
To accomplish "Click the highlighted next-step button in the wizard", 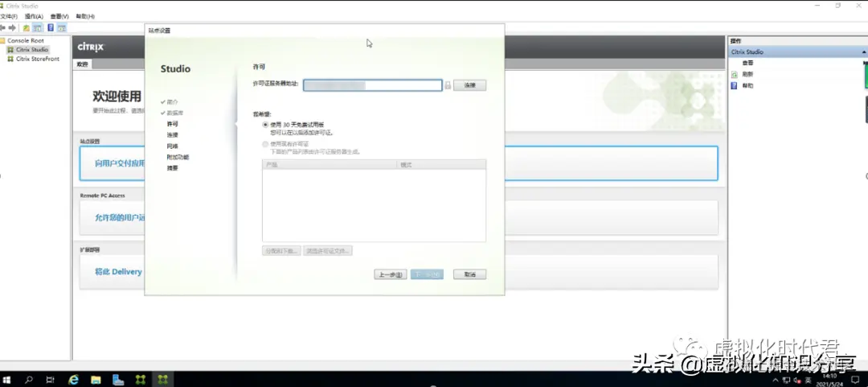I will (x=427, y=274).
